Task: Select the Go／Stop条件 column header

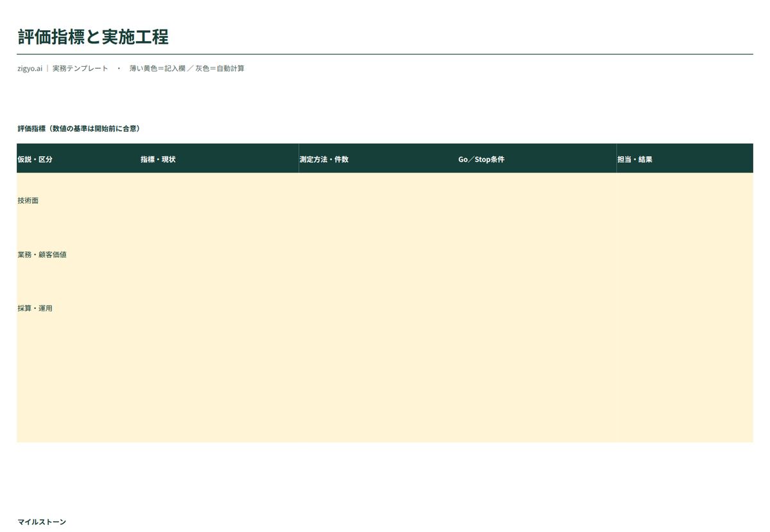Action: pos(537,159)
